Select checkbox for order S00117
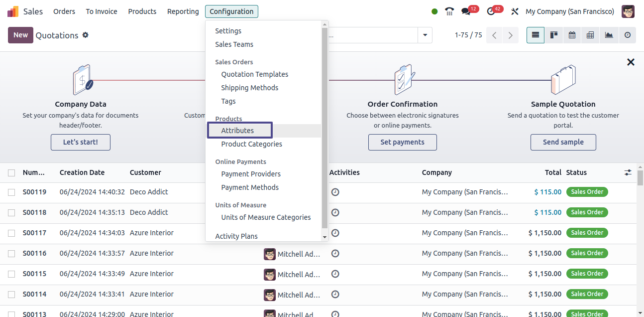644x317 pixels. (11, 233)
